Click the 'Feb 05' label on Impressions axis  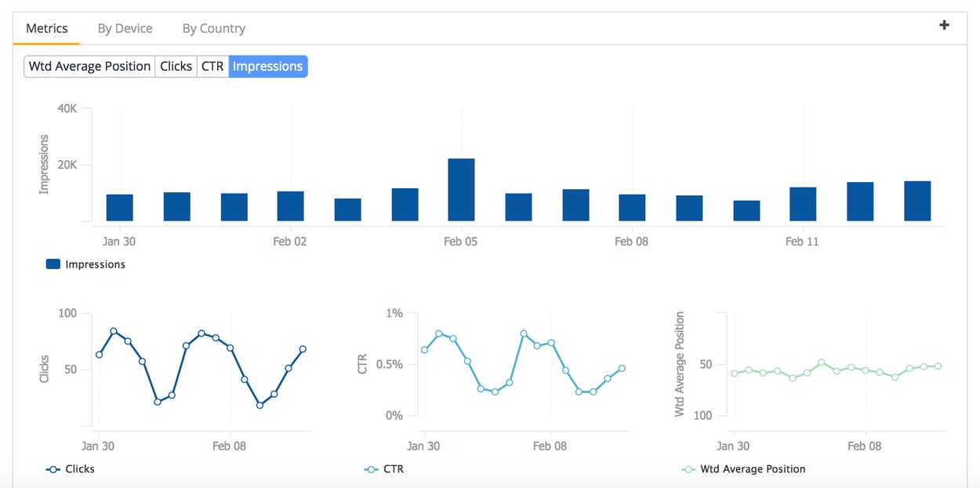click(460, 242)
